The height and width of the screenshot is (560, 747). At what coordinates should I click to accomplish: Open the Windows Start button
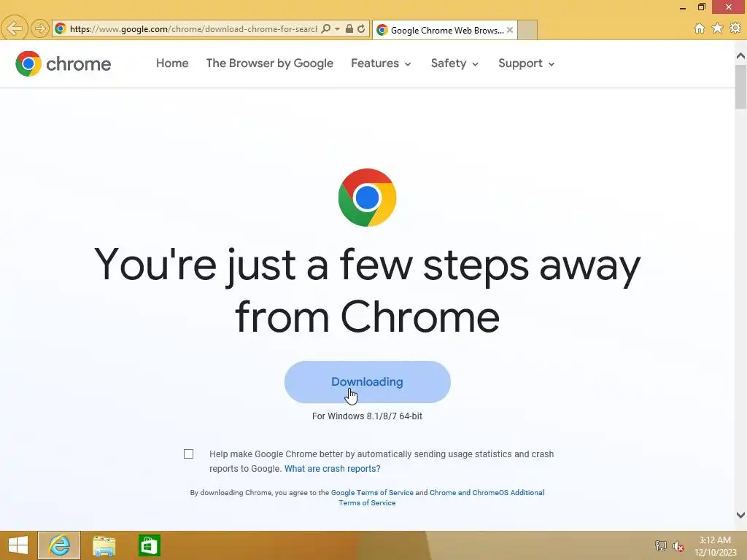click(x=18, y=545)
